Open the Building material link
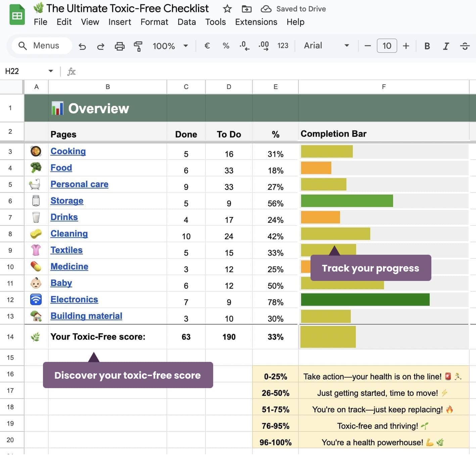476x458 pixels. coord(86,316)
